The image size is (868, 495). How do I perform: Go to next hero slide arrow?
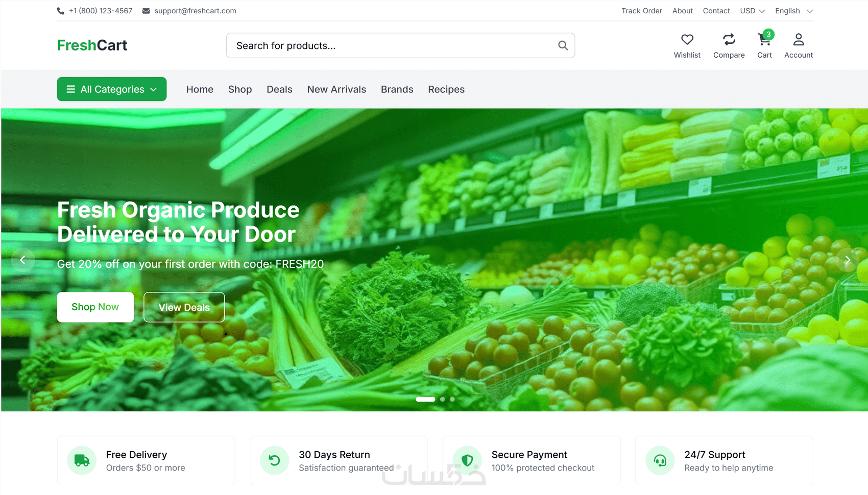(x=847, y=260)
